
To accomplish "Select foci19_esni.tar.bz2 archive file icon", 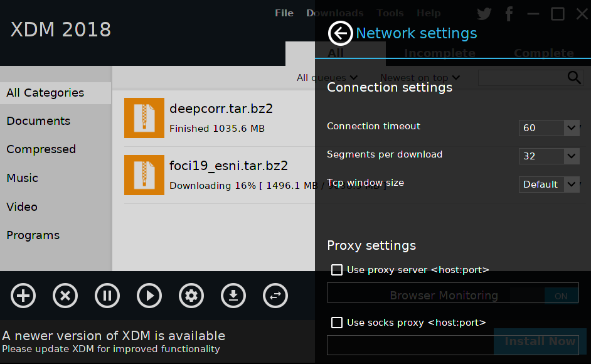I will click(144, 175).
